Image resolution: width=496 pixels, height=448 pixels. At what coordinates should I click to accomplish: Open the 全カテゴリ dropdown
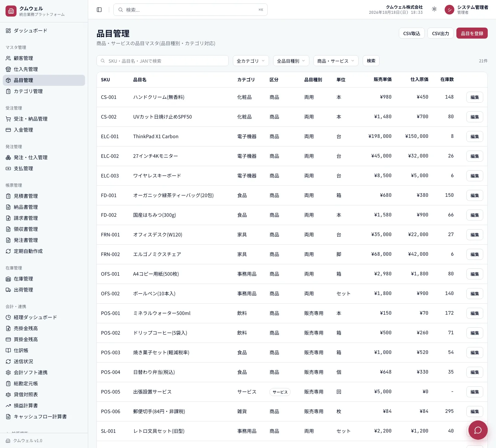tap(251, 61)
